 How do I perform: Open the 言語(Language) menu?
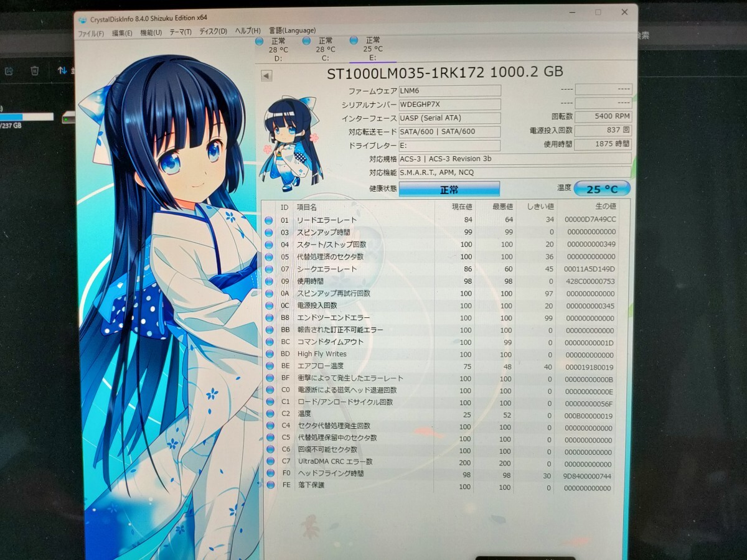coord(292,30)
